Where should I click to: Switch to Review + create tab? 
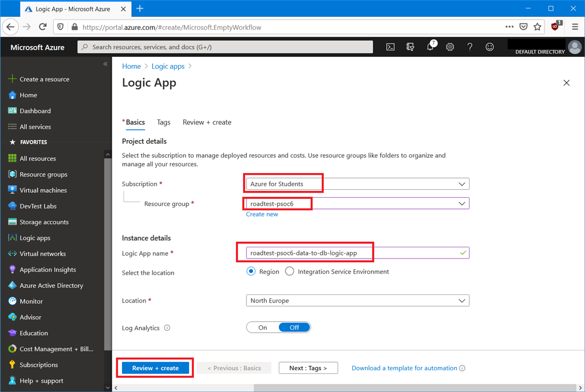[x=207, y=122]
